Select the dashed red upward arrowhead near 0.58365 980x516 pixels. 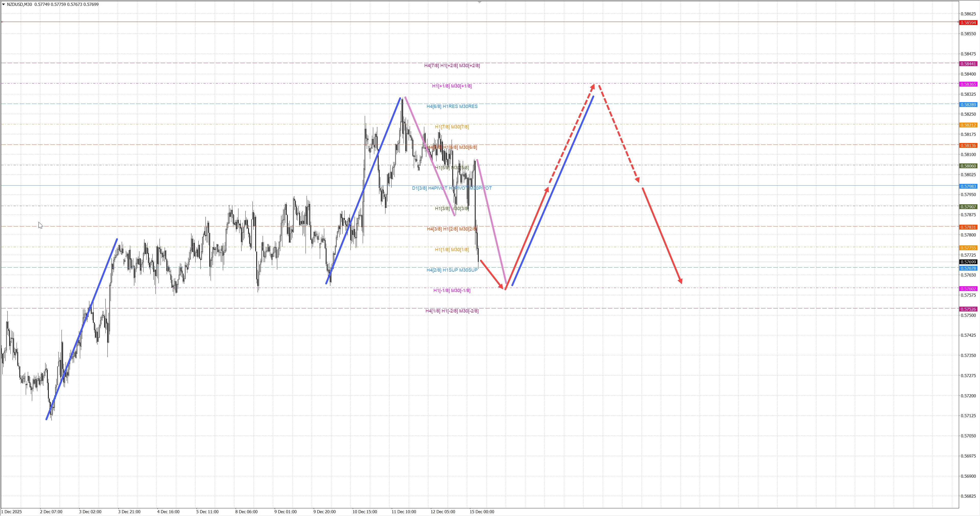[593, 87]
